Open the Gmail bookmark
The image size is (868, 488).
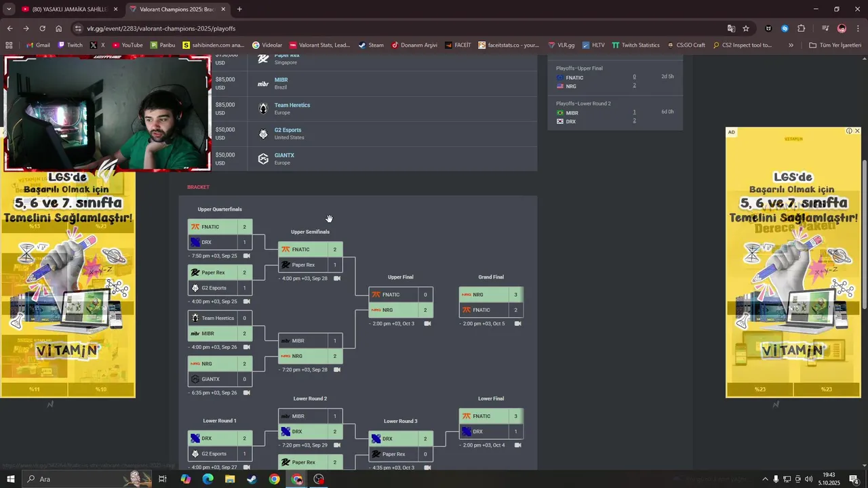37,45
